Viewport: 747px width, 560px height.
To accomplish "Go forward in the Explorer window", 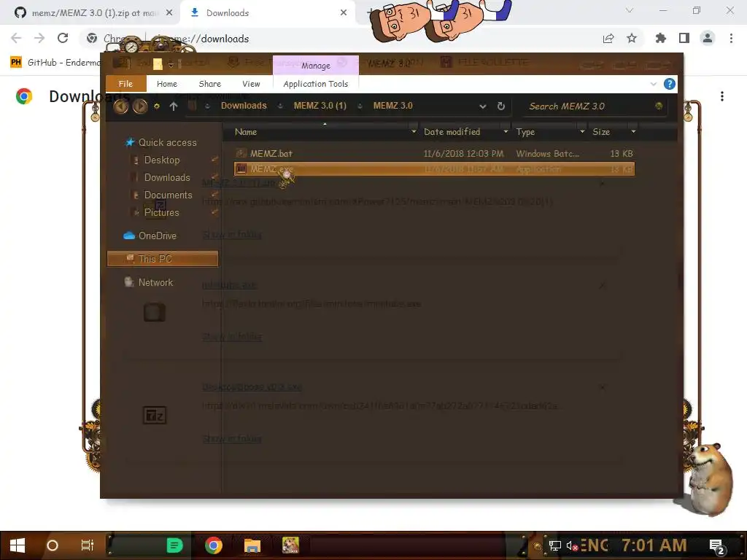I will click(x=139, y=106).
